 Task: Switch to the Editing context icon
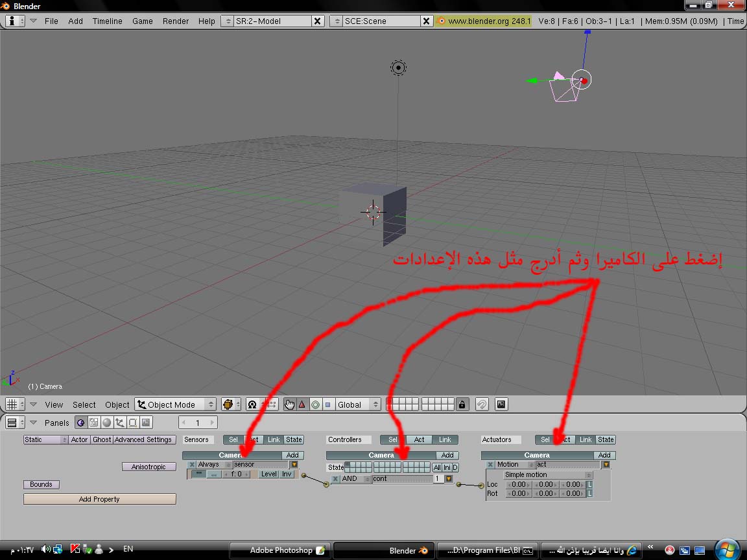pyautogui.click(x=133, y=423)
